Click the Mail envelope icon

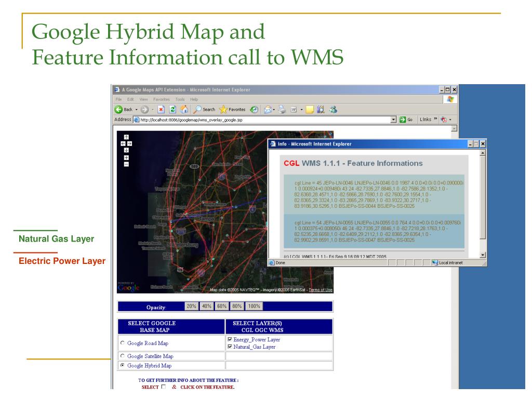[x=268, y=109]
